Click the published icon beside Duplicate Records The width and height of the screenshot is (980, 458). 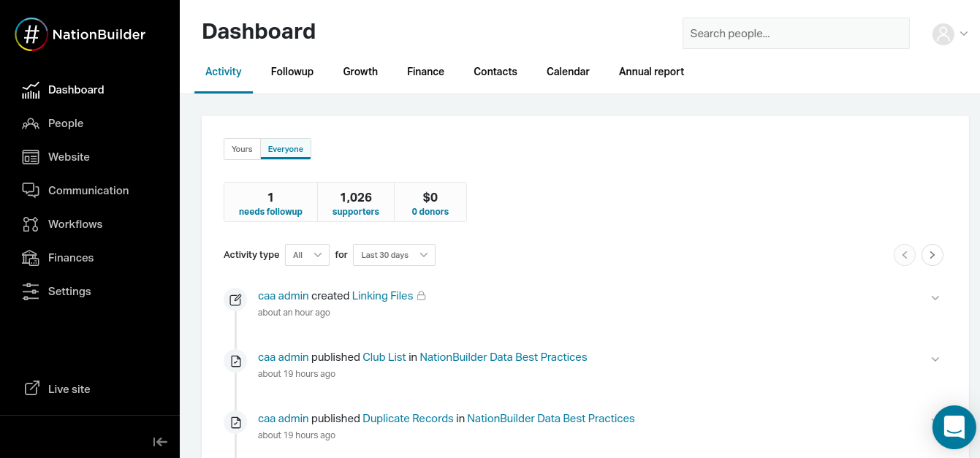[235, 422]
